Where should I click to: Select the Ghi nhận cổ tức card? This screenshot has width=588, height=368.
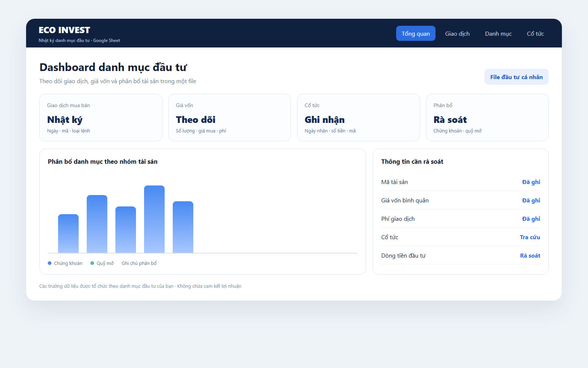pos(358,117)
